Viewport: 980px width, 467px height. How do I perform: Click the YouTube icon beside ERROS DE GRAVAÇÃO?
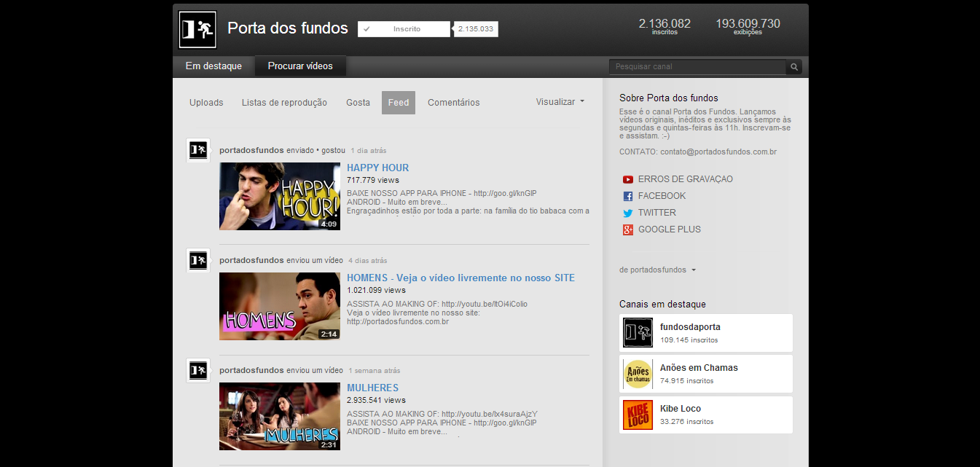coord(628,179)
